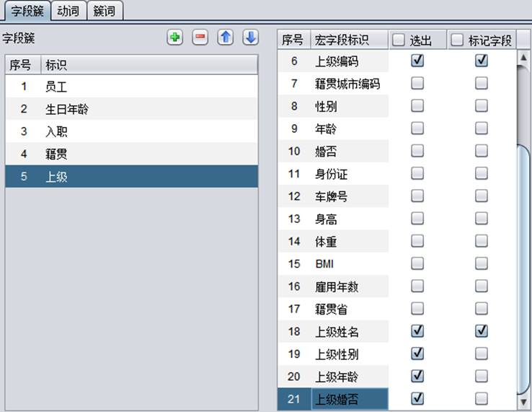Select the 字段簇 tab

click(x=26, y=11)
